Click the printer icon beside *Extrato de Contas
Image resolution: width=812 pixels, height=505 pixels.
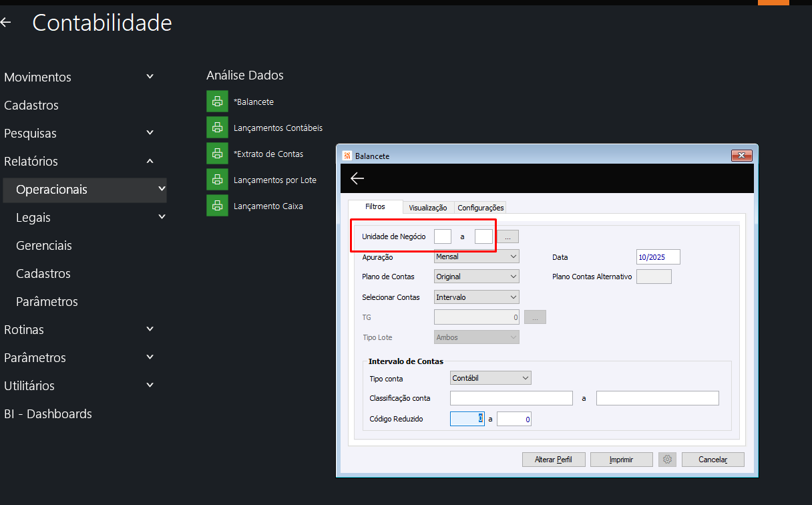pyautogui.click(x=217, y=154)
